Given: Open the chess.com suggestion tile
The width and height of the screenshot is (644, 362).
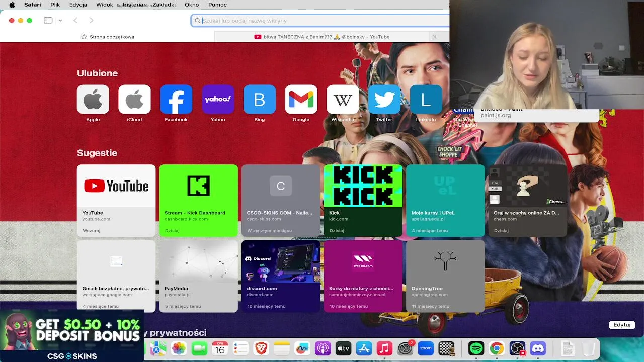Looking at the screenshot, I should 527,200.
